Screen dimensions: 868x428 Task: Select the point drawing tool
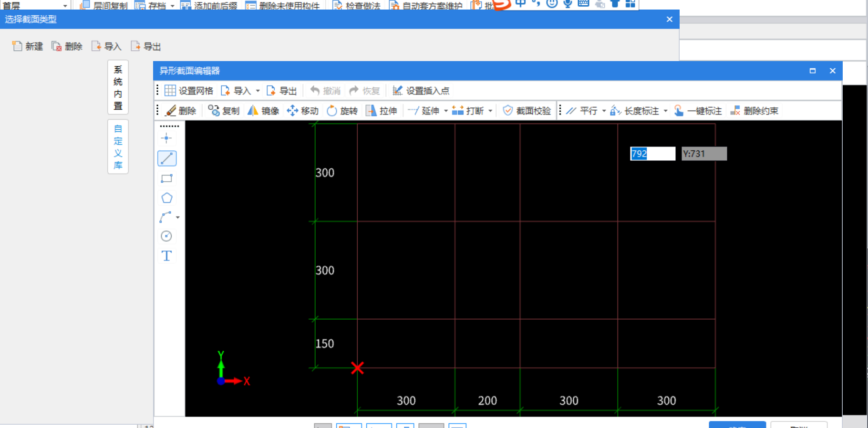point(166,138)
